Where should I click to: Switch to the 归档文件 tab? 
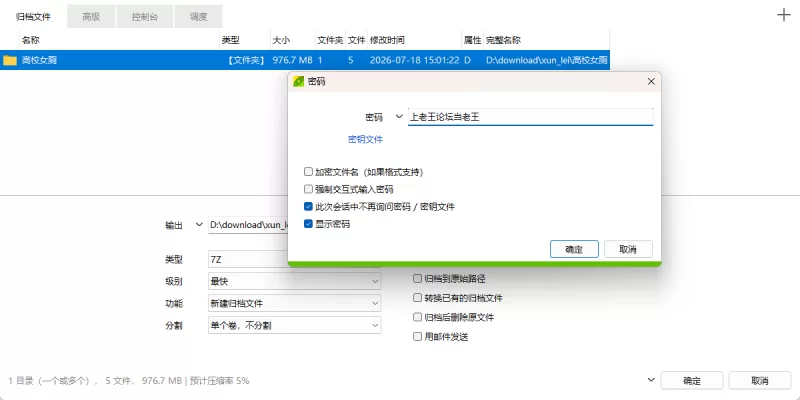click(34, 17)
